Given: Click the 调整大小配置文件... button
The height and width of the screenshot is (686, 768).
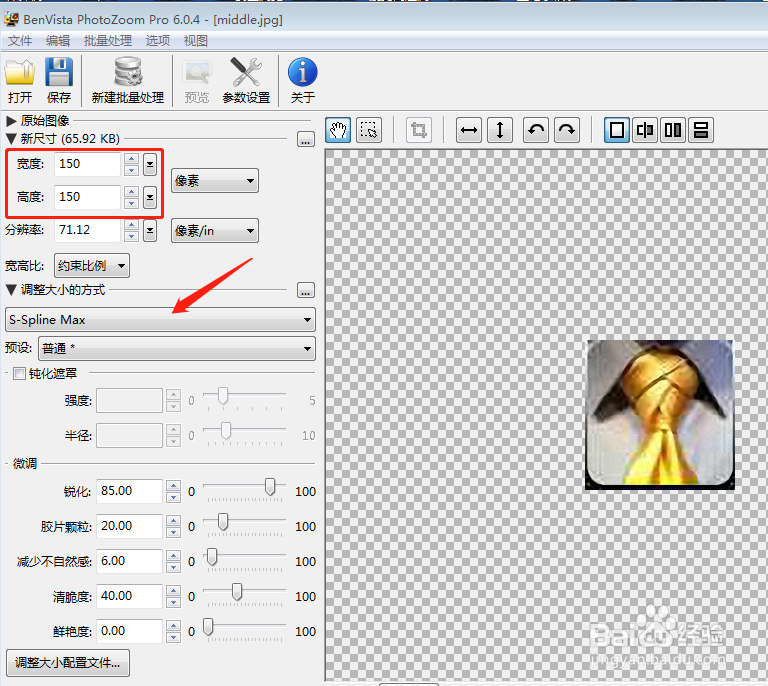Looking at the screenshot, I should tap(68, 663).
